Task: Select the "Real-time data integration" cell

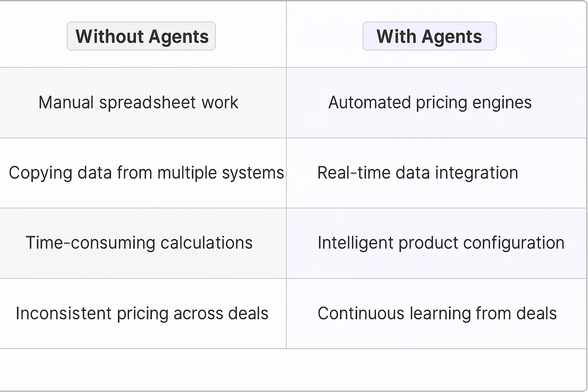Action: click(x=418, y=173)
